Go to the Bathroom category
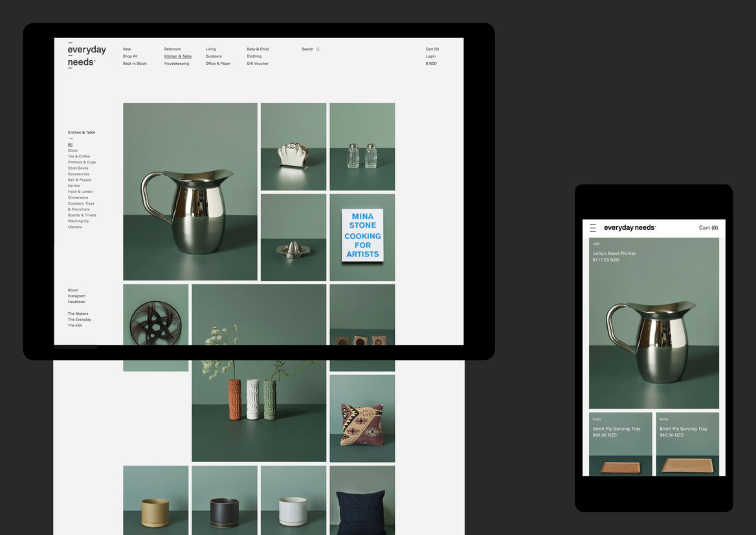The width and height of the screenshot is (756, 535). (173, 49)
